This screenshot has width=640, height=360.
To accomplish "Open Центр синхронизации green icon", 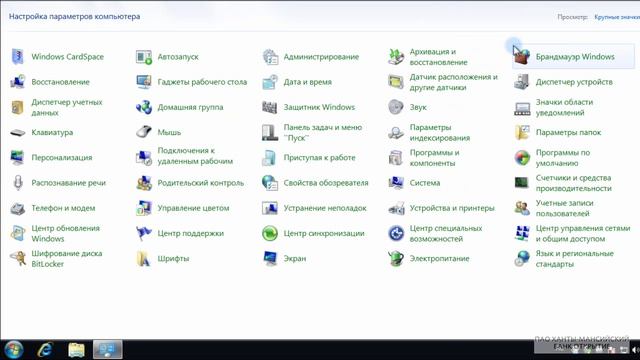I will 270,233.
